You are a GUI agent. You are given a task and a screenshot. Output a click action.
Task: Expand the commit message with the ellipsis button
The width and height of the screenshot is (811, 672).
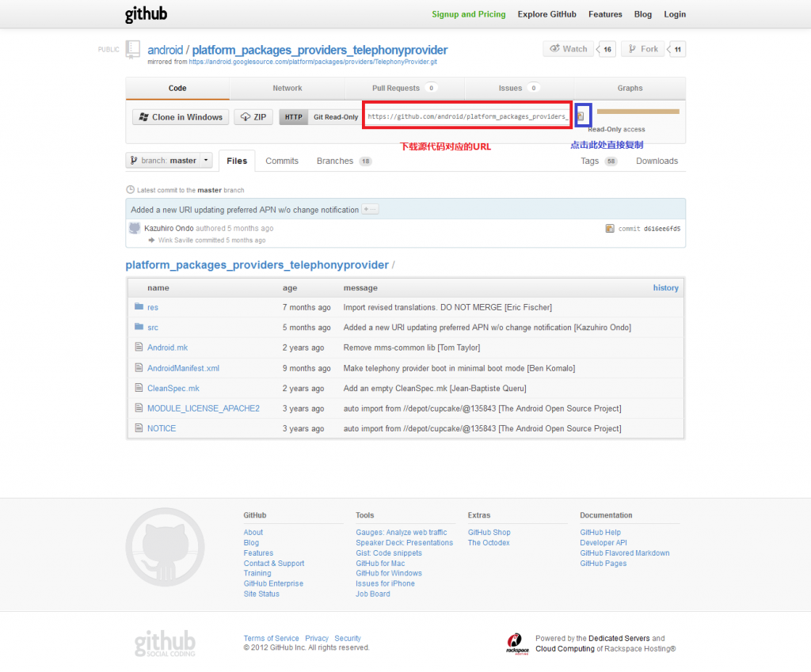(370, 209)
